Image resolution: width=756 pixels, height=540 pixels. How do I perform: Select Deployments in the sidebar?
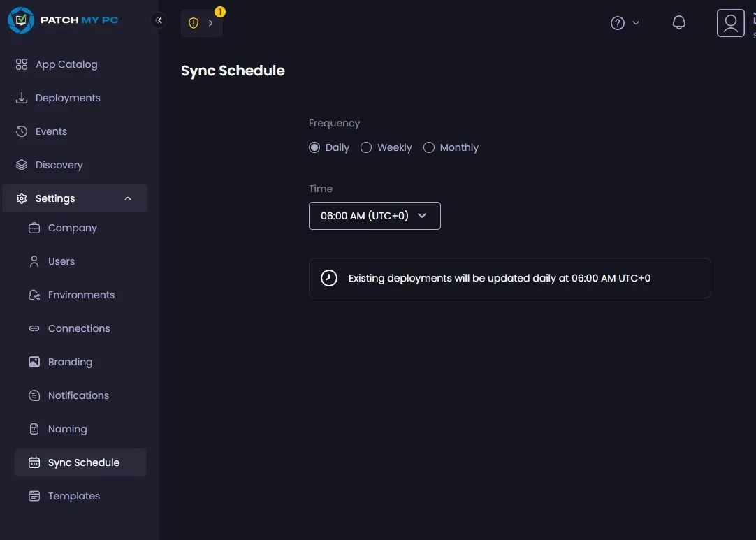pyautogui.click(x=68, y=97)
